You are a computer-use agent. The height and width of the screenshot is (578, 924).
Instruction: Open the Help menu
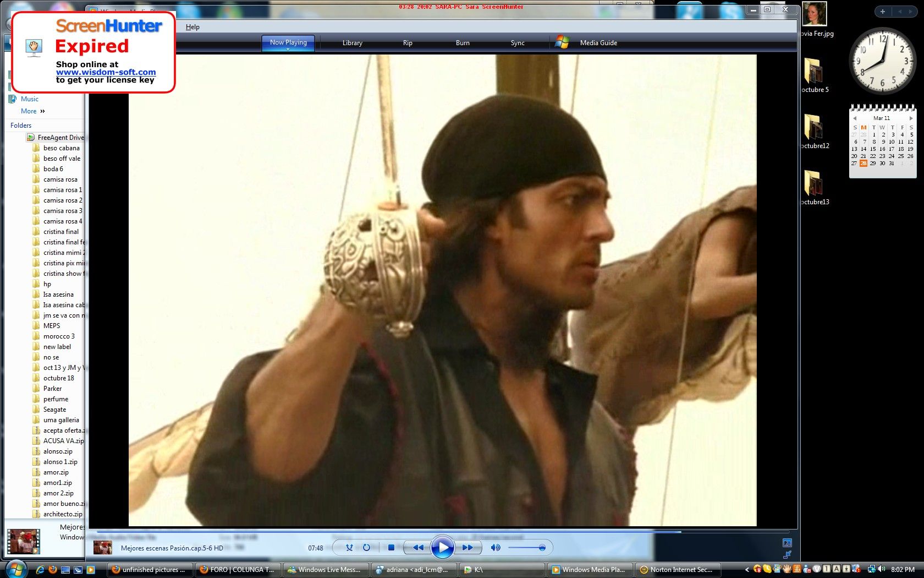[x=193, y=27]
